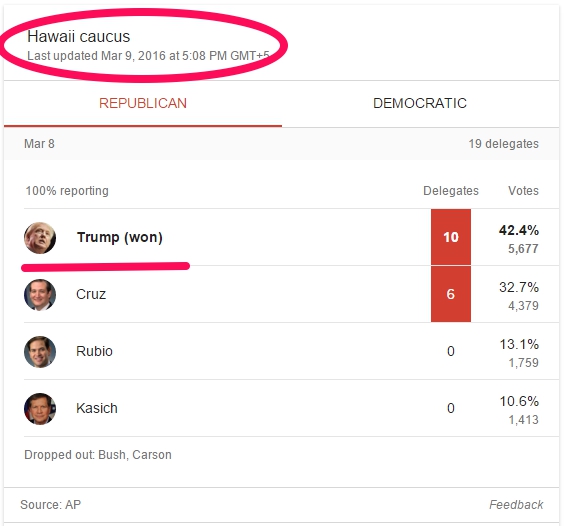Click the Votes column header
Viewport: 564px width, 526px height.
[523, 191]
